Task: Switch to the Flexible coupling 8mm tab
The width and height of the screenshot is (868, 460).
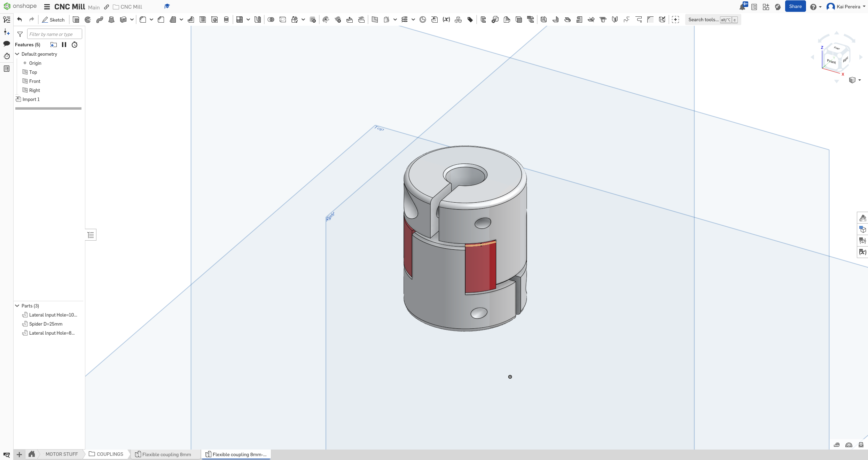Action: click(x=166, y=454)
